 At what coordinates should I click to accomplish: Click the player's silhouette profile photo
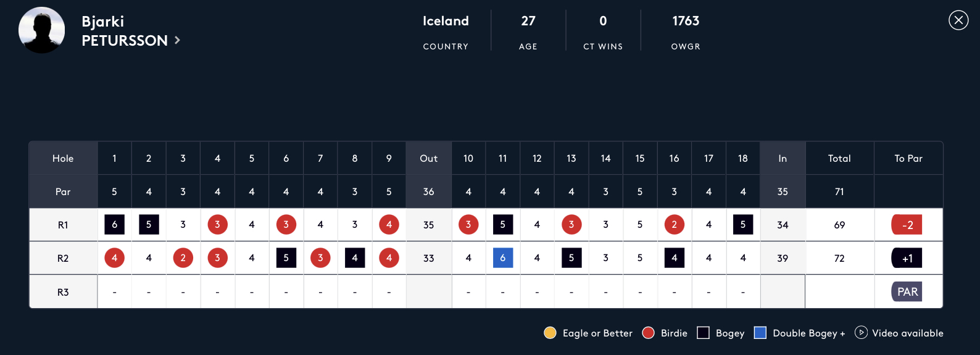pos(42,30)
